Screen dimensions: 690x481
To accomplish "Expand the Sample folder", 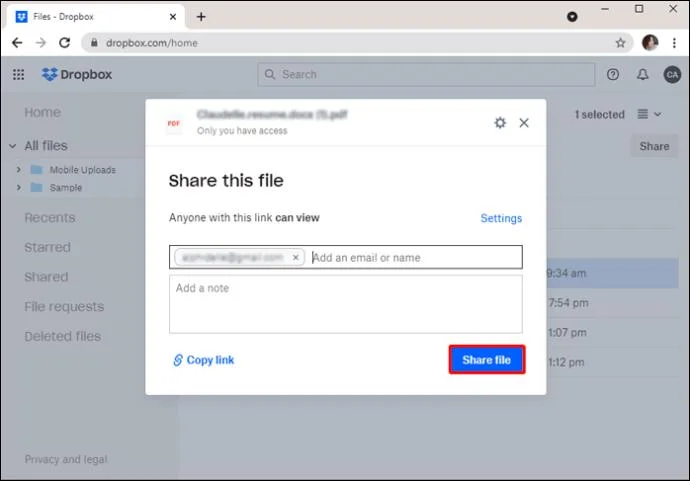I will tap(18, 187).
